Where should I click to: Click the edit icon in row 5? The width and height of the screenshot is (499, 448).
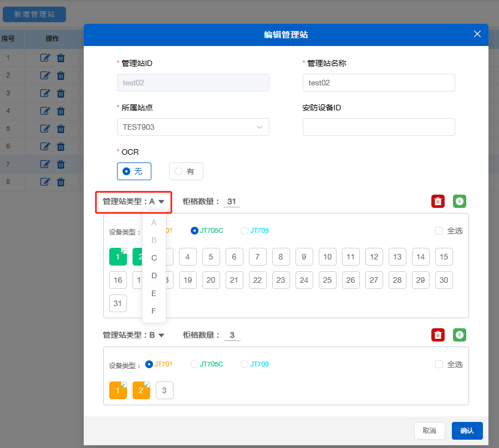click(x=45, y=129)
